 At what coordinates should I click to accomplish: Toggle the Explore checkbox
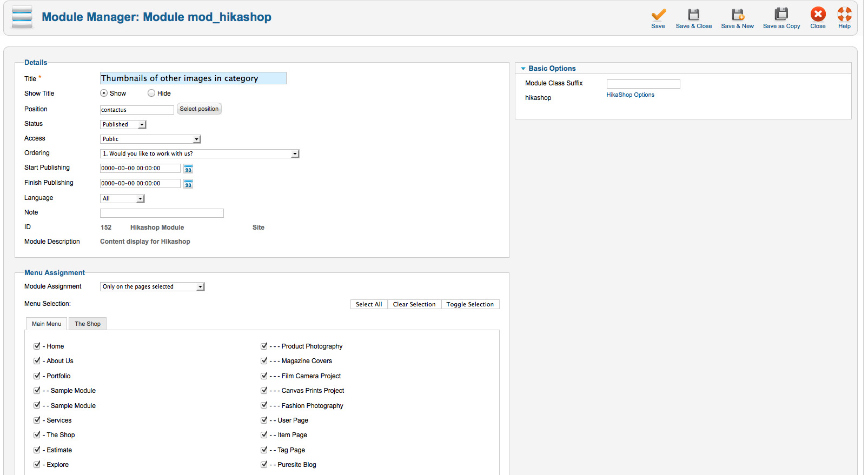(37, 464)
